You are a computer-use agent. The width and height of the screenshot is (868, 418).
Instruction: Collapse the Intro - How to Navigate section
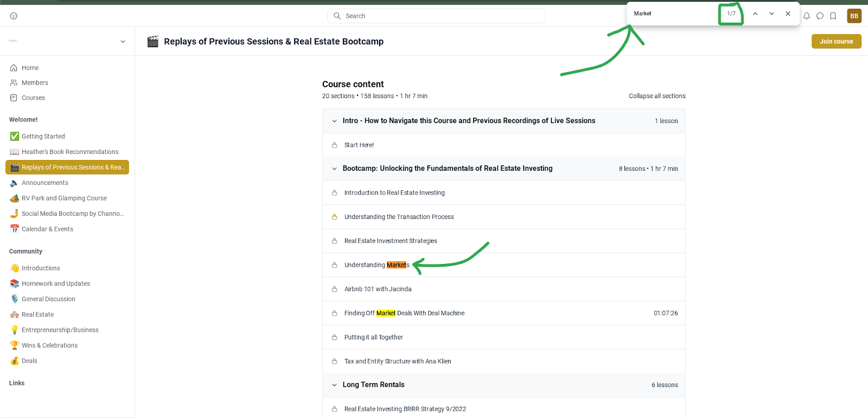504,121
